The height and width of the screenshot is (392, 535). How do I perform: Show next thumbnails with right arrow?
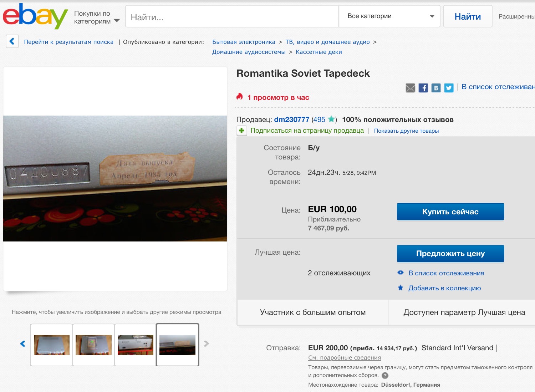(206, 344)
